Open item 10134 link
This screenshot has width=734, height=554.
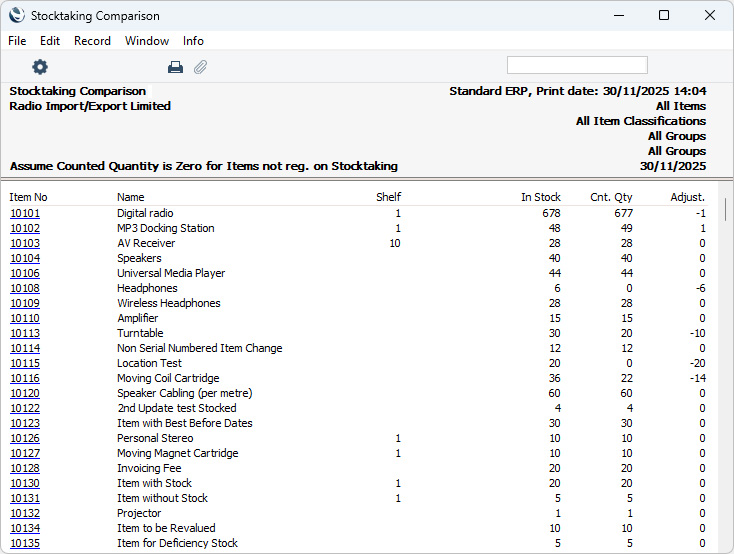click(x=25, y=528)
